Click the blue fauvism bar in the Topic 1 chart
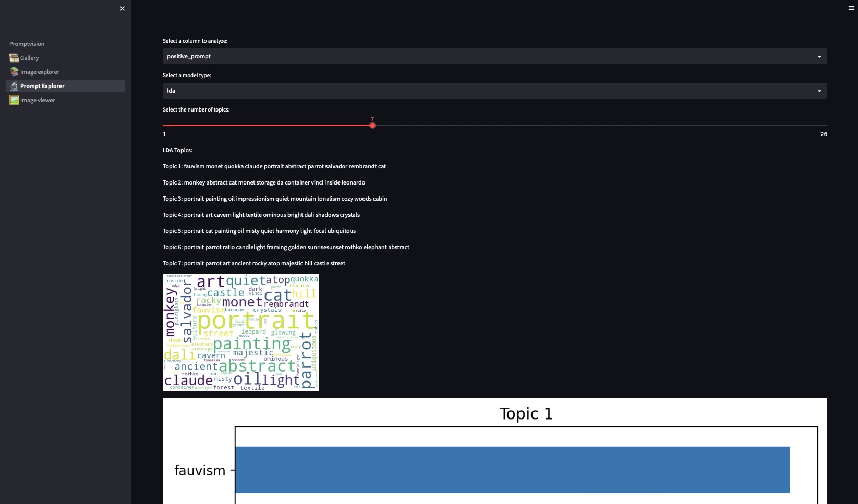This screenshot has height=504, width=858. (x=511, y=469)
